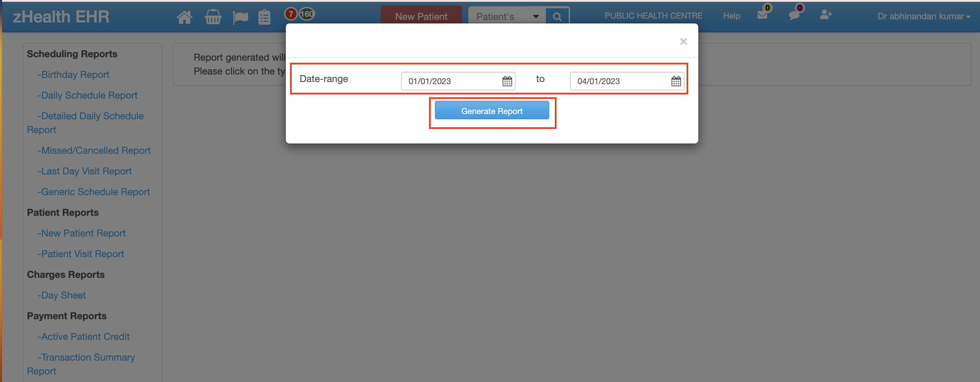The width and height of the screenshot is (980, 382).
Task: Close the date-range dialog
Action: [x=683, y=41]
